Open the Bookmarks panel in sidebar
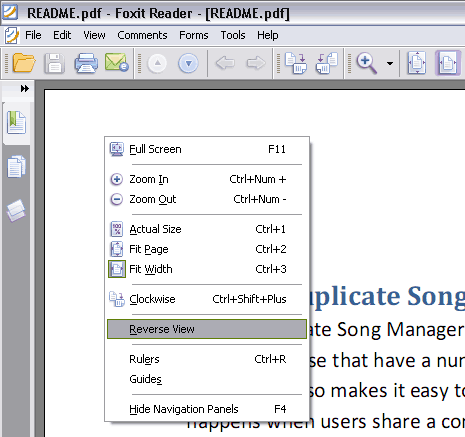465x437 pixels. coord(16,123)
